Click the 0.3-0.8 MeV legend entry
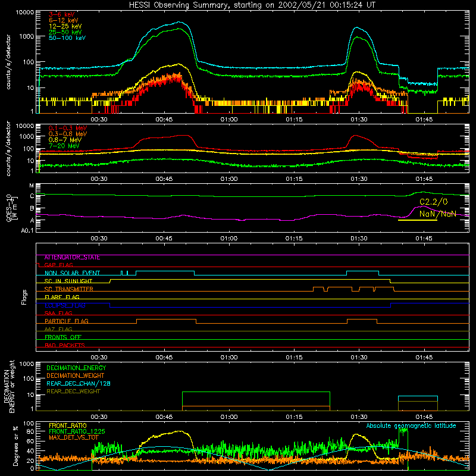The height and width of the screenshot is (476, 476). click(68, 134)
